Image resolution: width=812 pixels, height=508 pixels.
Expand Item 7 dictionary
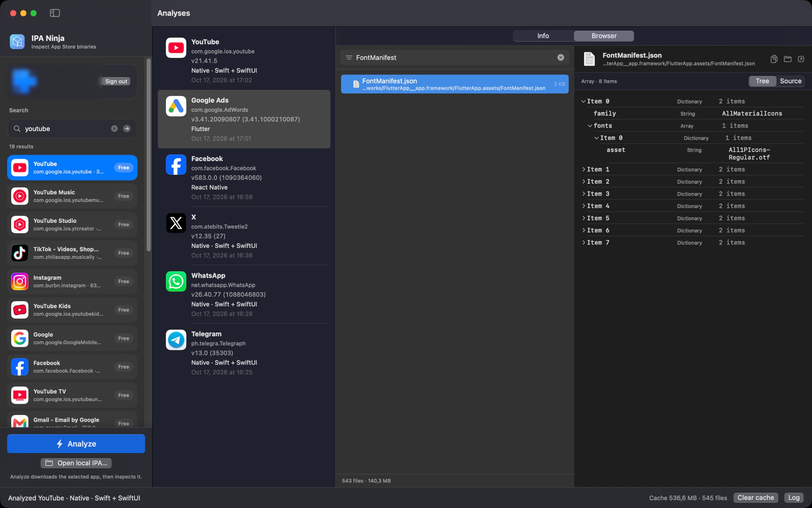(x=584, y=242)
